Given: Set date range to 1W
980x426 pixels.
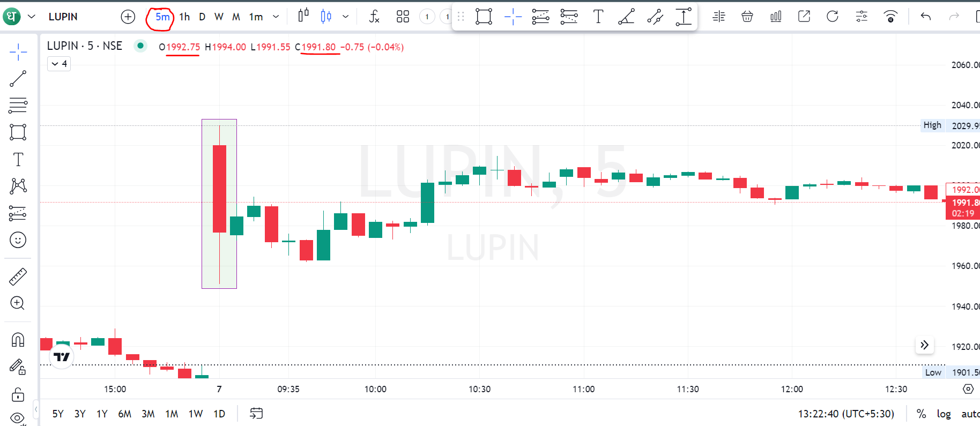Looking at the screenshot, I should coord(196,414).
